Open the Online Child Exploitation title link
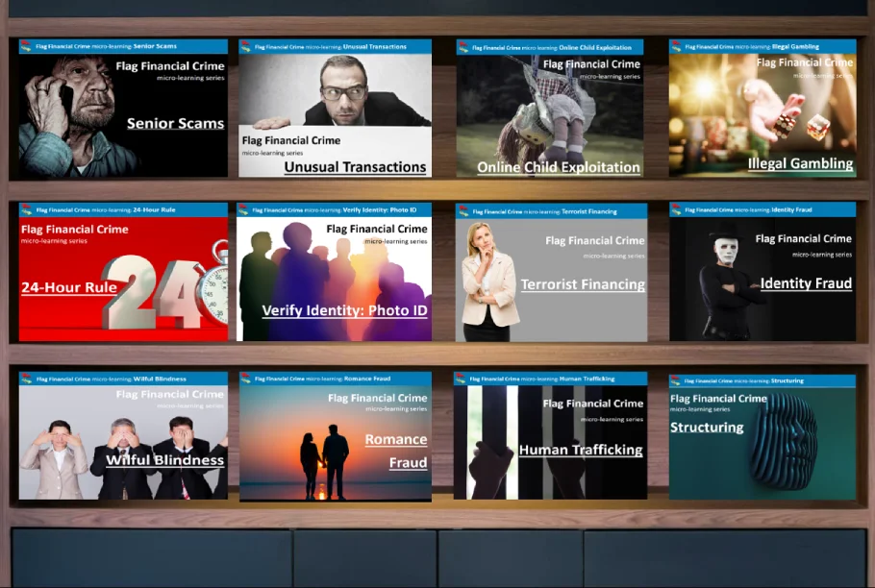The image size is (875, 588). point(559,167)
